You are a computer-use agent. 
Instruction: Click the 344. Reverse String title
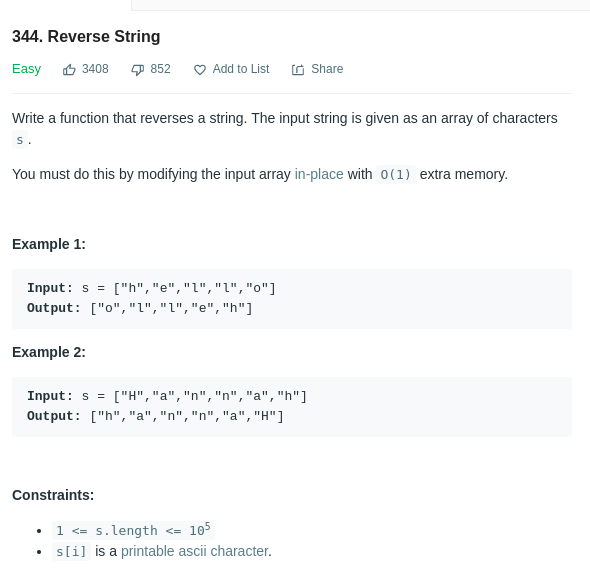click(86, 37)
